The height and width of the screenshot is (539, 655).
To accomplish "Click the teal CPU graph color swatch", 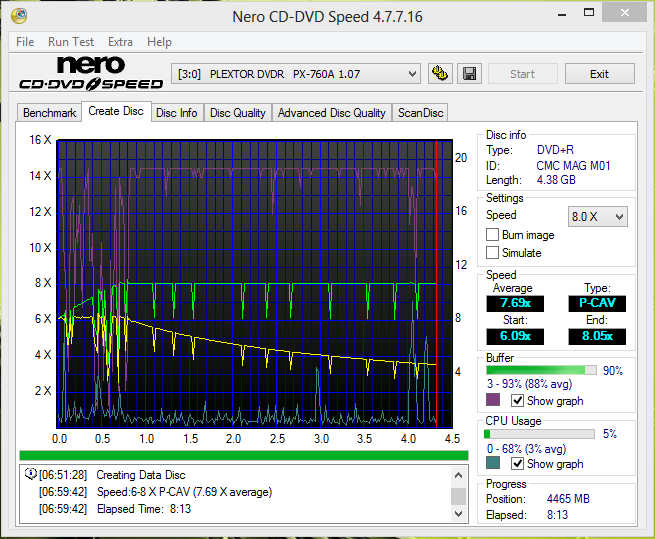I will tap(493, 463).
